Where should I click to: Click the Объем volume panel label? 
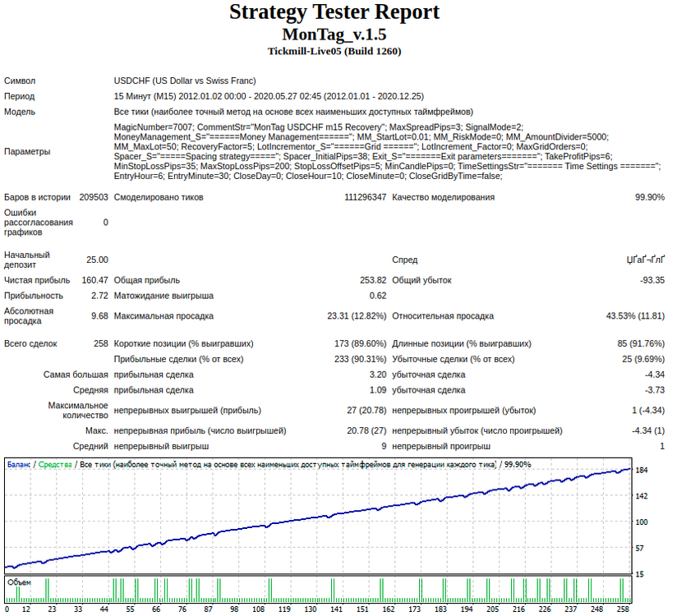[x=19, y=583]
